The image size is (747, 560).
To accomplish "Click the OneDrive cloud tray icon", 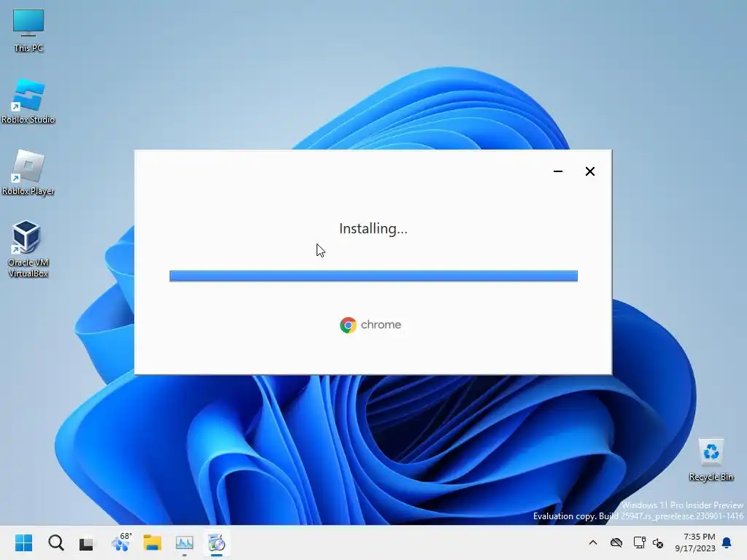I will (x=616, y=542).
